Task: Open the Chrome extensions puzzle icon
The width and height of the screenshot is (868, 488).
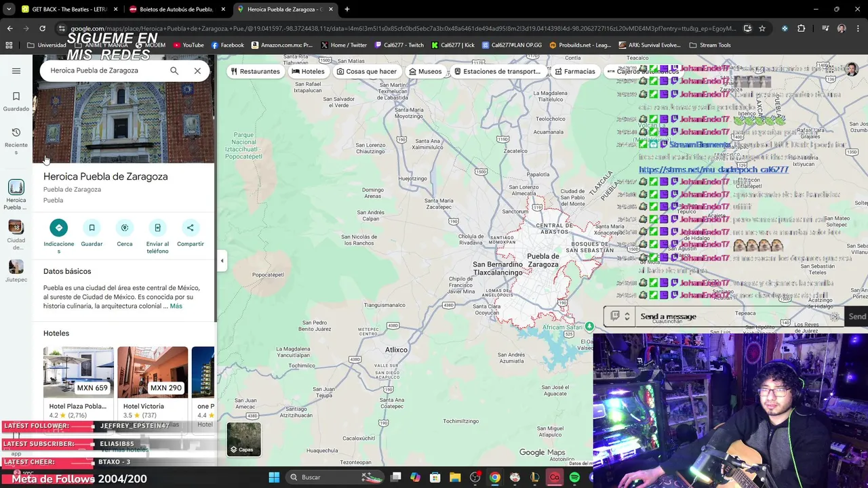Action: [802, 28]
